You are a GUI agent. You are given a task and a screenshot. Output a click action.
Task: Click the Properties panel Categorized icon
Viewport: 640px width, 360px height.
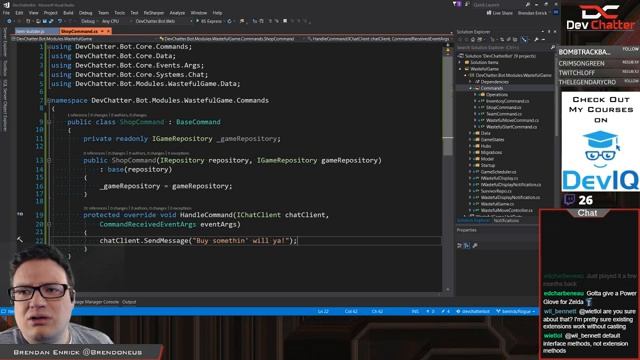pyautogui.click(x=460, y=245)
